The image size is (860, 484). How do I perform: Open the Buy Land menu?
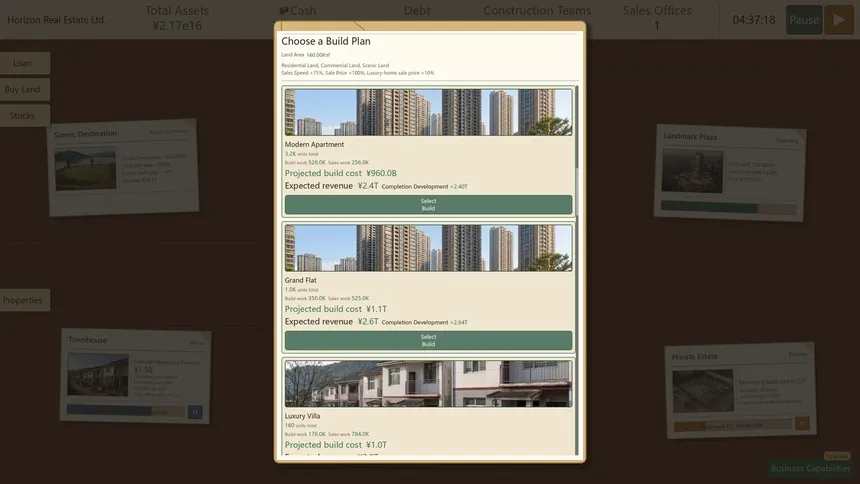coord(25,89)
